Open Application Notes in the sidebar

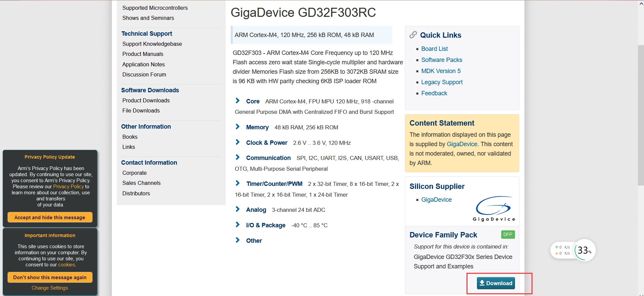point(143,64)
